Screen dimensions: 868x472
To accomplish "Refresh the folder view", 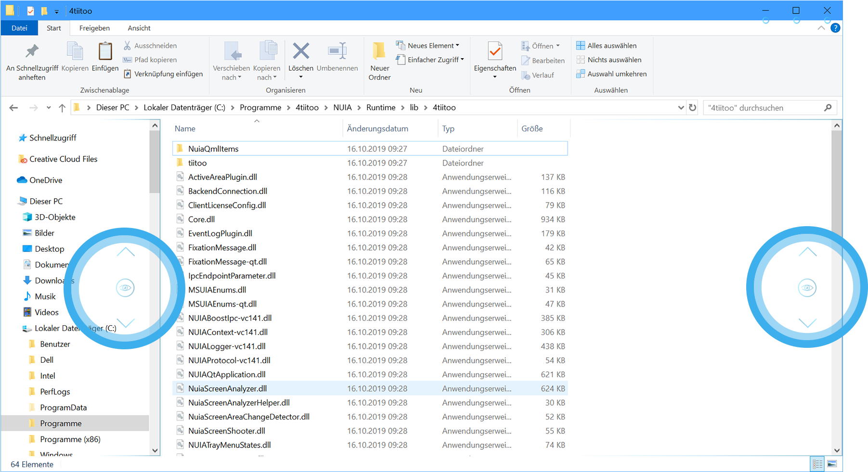I will [692, 108].
